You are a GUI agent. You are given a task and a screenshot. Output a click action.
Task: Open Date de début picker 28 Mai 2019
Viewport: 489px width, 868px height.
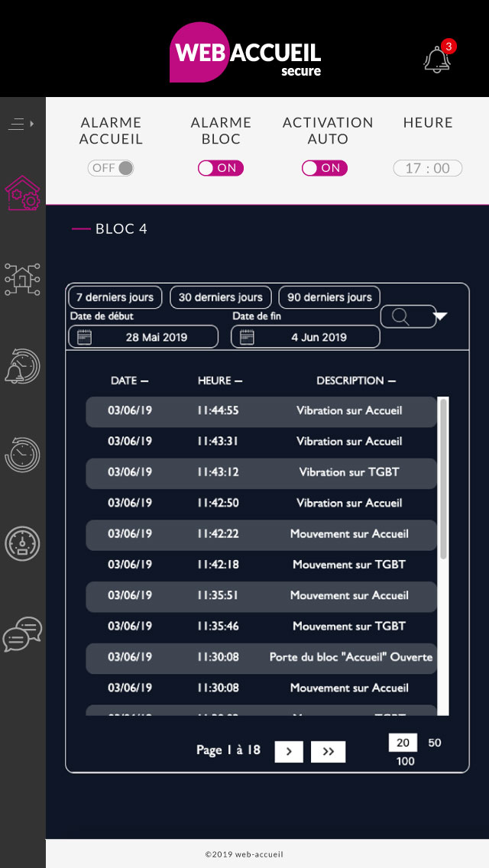(x=144, y=336)
